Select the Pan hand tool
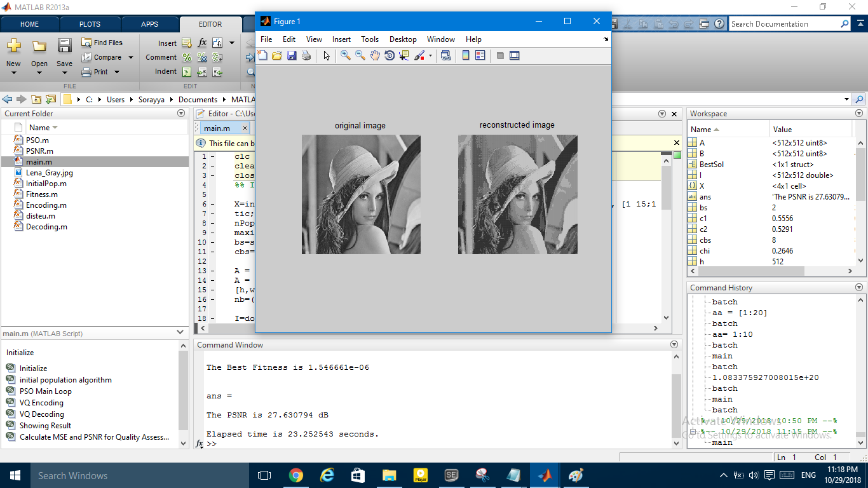 click(x=375, y=55)
